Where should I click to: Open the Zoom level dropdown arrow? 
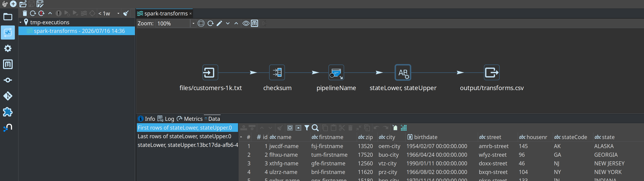[193, 23]
